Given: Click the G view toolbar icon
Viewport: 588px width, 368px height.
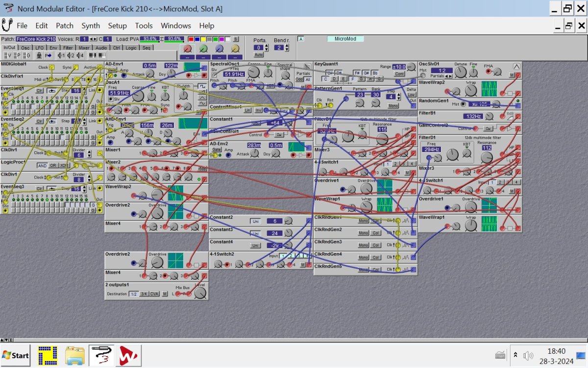Looking at the screenshot, I should point(26,55).
